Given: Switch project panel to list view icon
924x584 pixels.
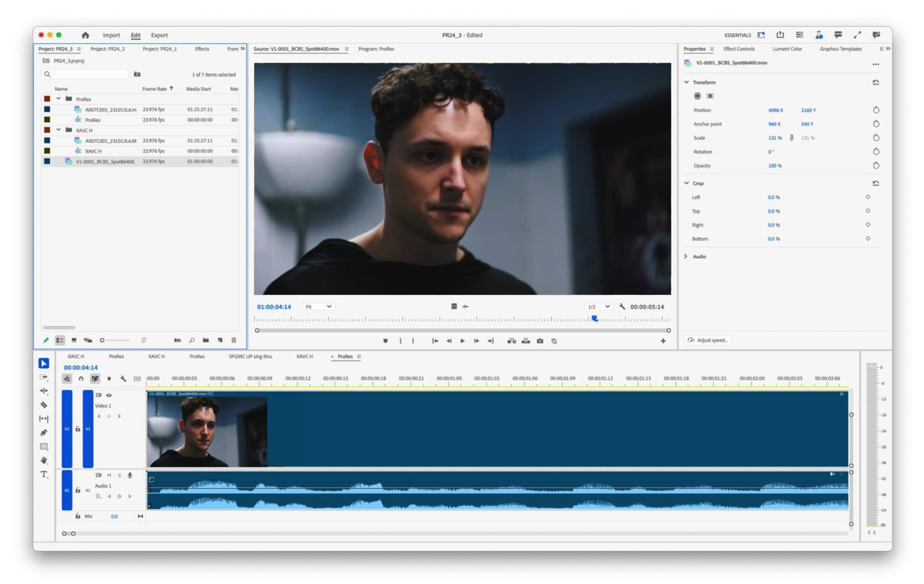Looking at the screenshot, I should coord(60,340).
